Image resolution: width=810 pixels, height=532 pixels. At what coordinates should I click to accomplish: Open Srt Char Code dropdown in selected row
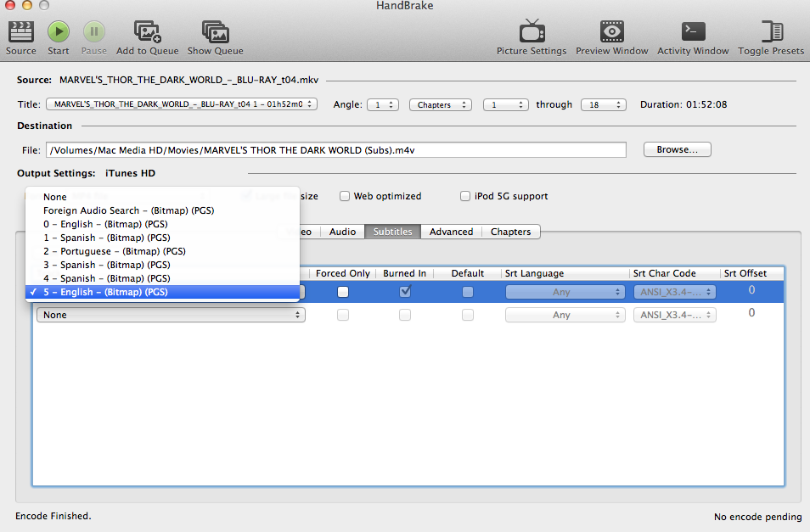click(675, 292)
